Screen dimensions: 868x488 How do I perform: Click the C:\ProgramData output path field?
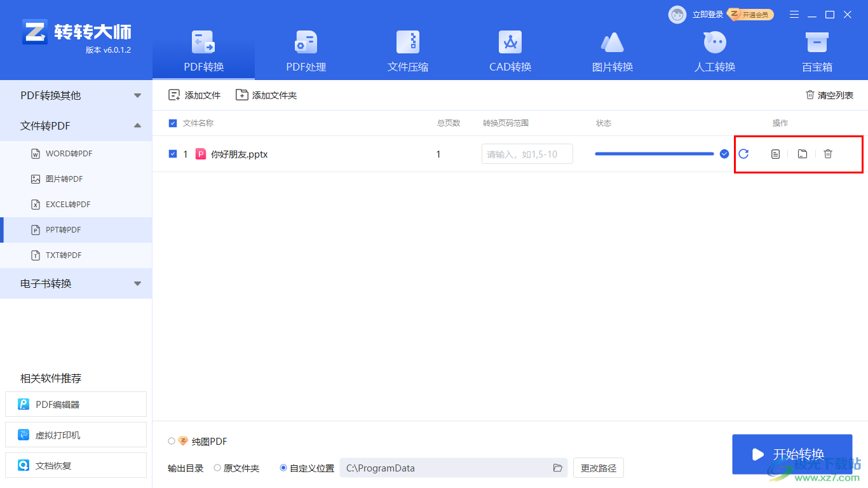coord(454,468)
